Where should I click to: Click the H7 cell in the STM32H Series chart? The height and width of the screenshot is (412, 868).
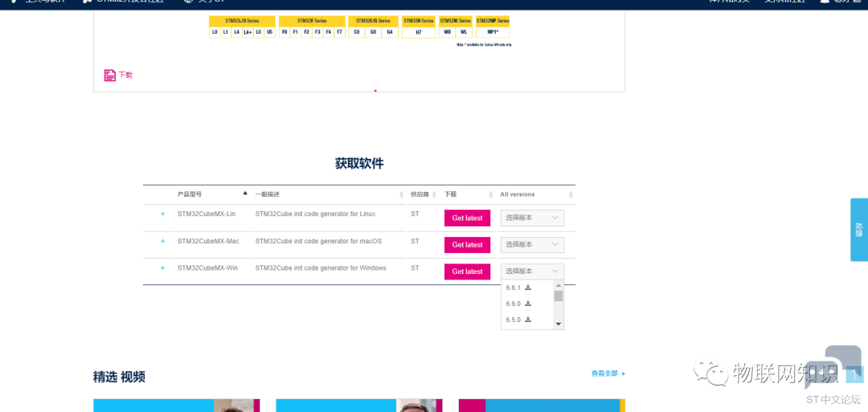tap(419, 33)
